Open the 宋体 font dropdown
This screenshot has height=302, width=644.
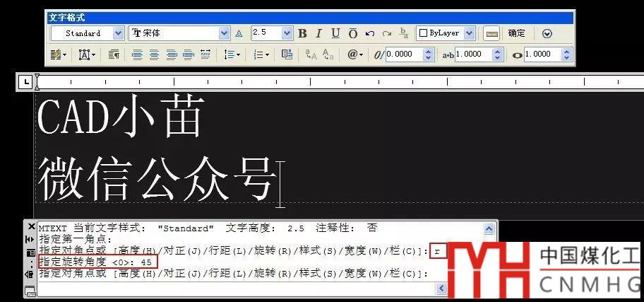224,33
